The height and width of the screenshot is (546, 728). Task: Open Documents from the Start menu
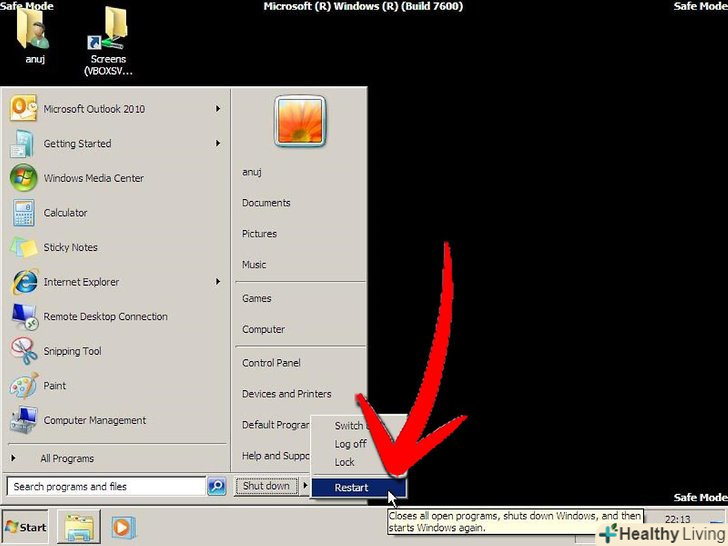point(266,202)
